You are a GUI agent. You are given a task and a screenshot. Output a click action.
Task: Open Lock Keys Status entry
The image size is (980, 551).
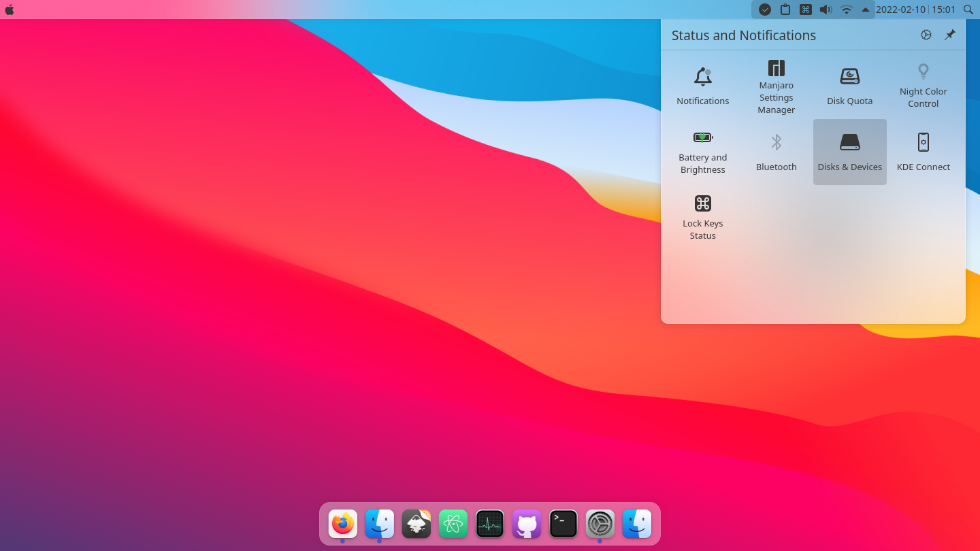[703, 218]
